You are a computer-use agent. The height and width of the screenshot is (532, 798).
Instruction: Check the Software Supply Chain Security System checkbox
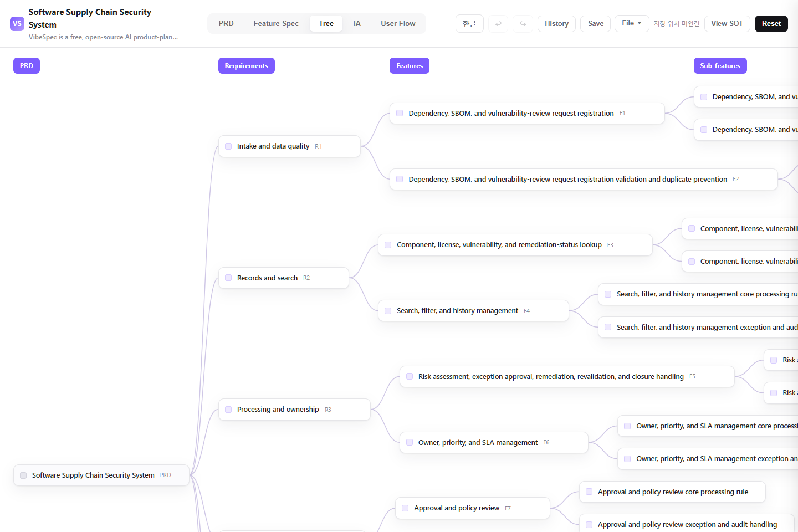click(23, 475)
